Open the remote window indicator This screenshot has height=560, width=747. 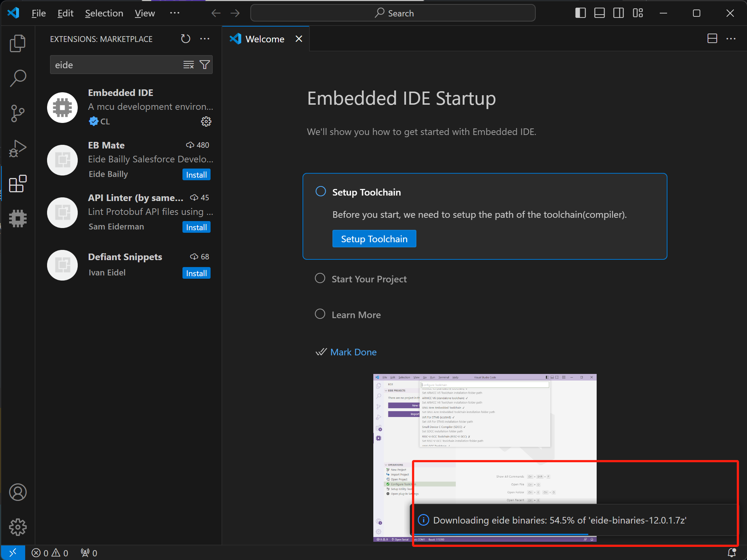[x=13, y=553]
